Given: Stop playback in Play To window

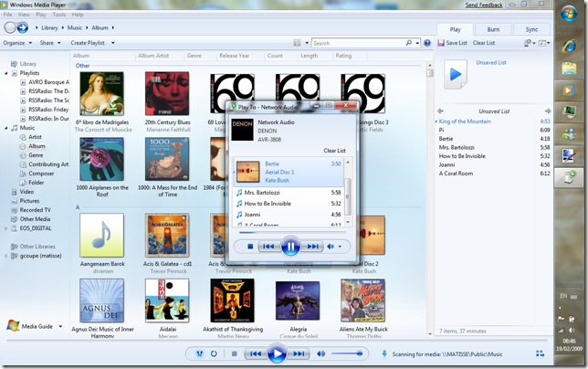Looking at the screenshot, I should 249,246.
